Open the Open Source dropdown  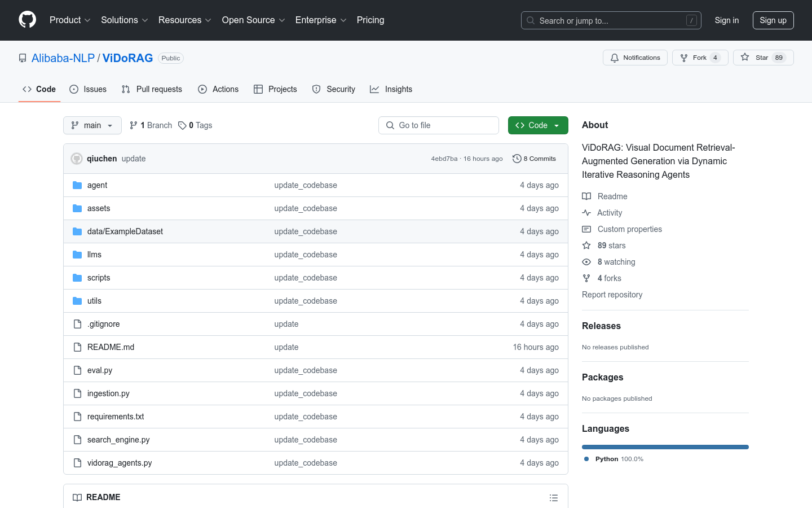point(254,20)
